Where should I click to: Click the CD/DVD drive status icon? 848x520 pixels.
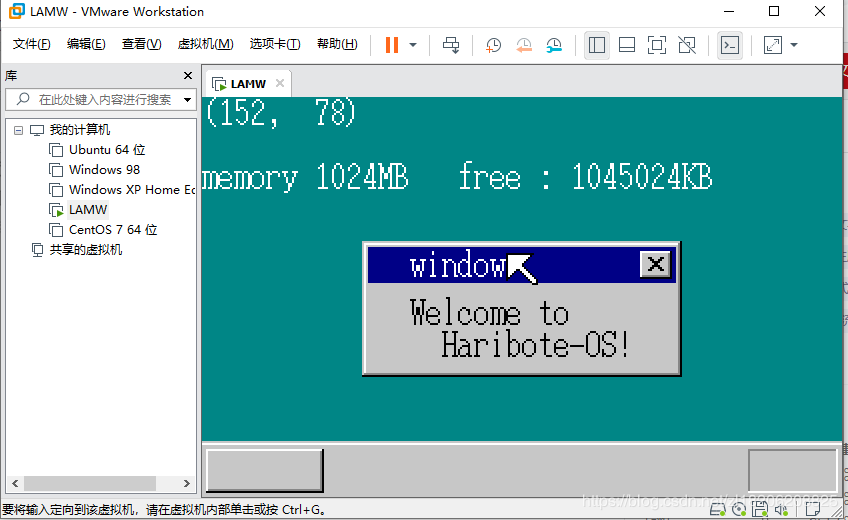coord(739,509)
